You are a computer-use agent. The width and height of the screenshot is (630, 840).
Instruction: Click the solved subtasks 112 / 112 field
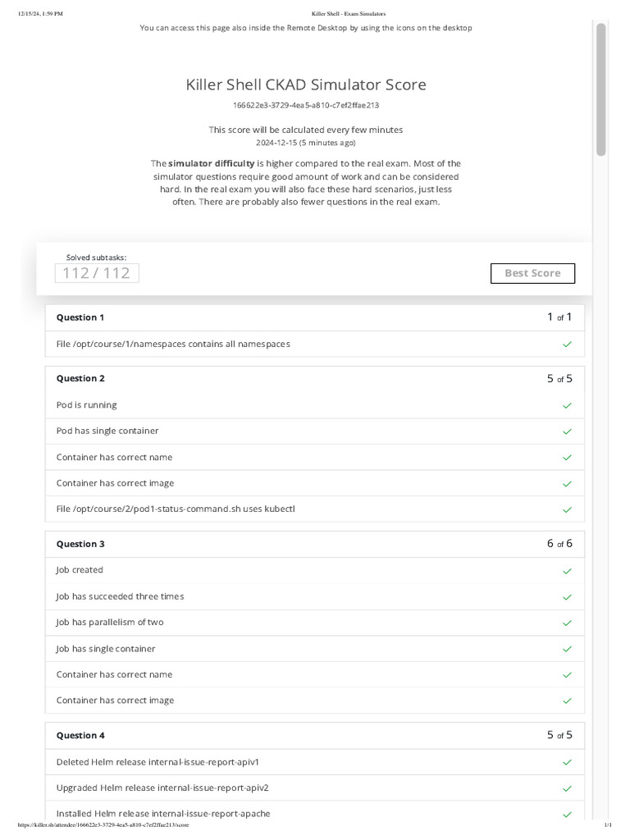click(x=97, y=273)
